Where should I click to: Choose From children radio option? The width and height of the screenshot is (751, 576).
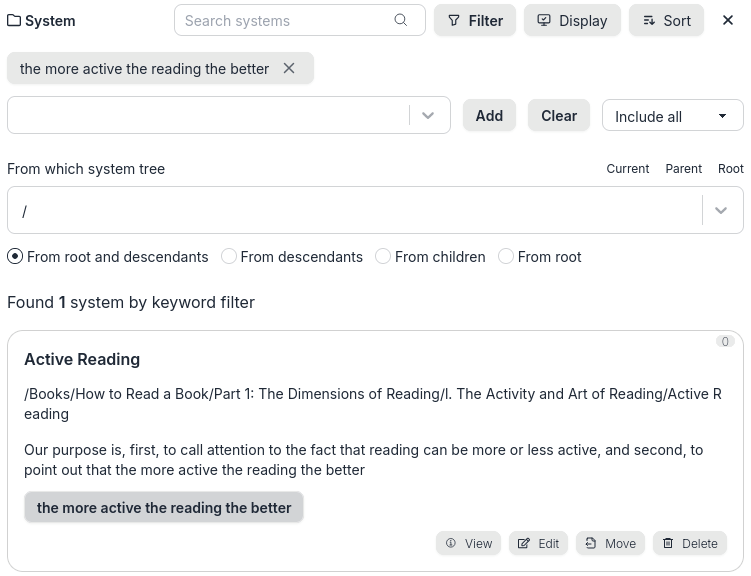383,257
